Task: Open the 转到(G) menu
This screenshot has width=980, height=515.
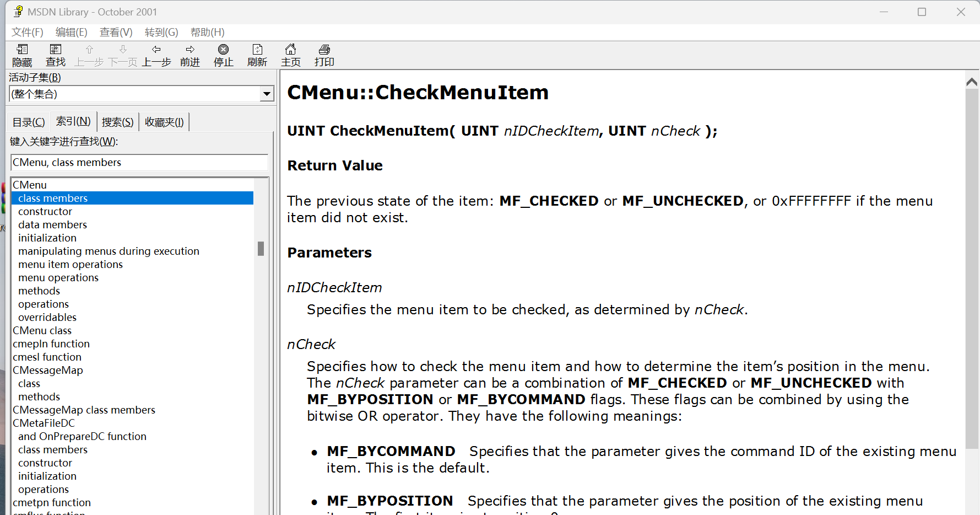Action: (161, 32)
